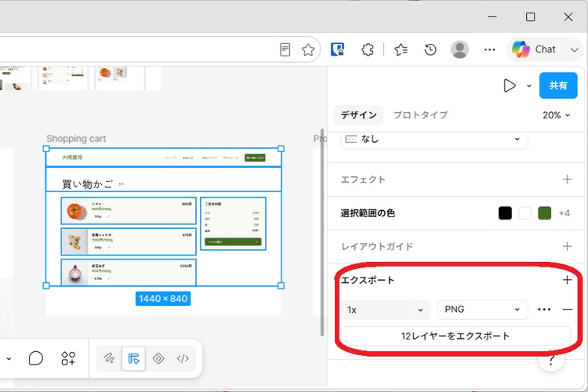Select the green selection color swatch
Screen dimensions: 588x392
pyautogui.click(x=545, y=213)
